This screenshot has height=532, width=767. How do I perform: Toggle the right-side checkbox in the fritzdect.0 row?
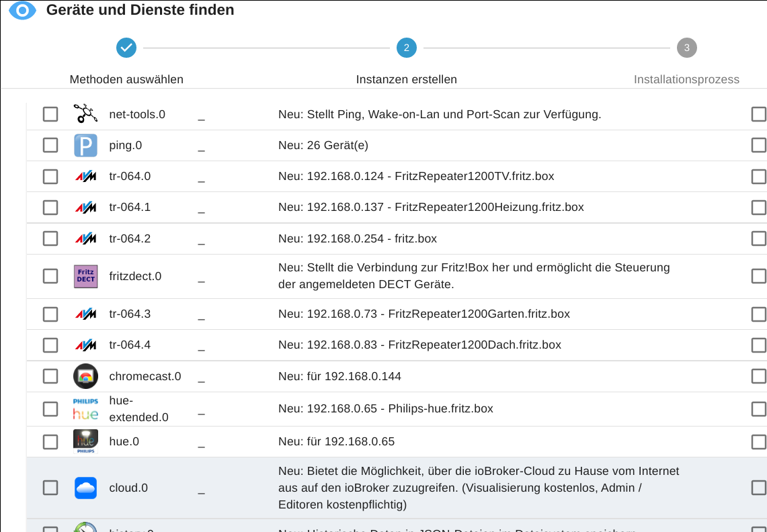(758, 276)
